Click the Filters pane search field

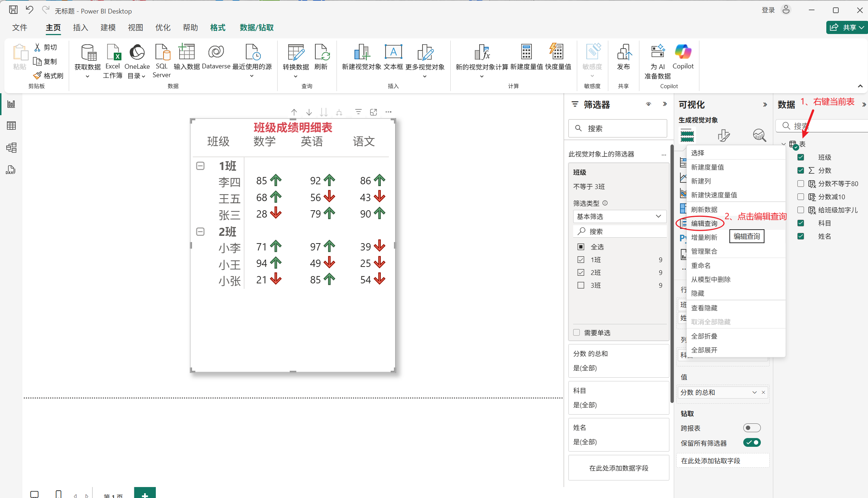tap(618, 128)
